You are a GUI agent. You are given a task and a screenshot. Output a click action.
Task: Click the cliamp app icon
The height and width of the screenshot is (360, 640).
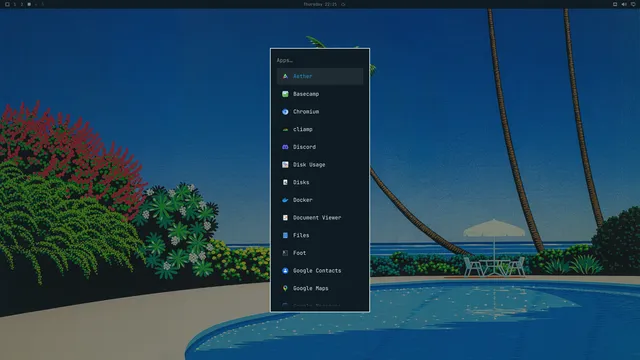pyautogui.click(x=285, y=129)
